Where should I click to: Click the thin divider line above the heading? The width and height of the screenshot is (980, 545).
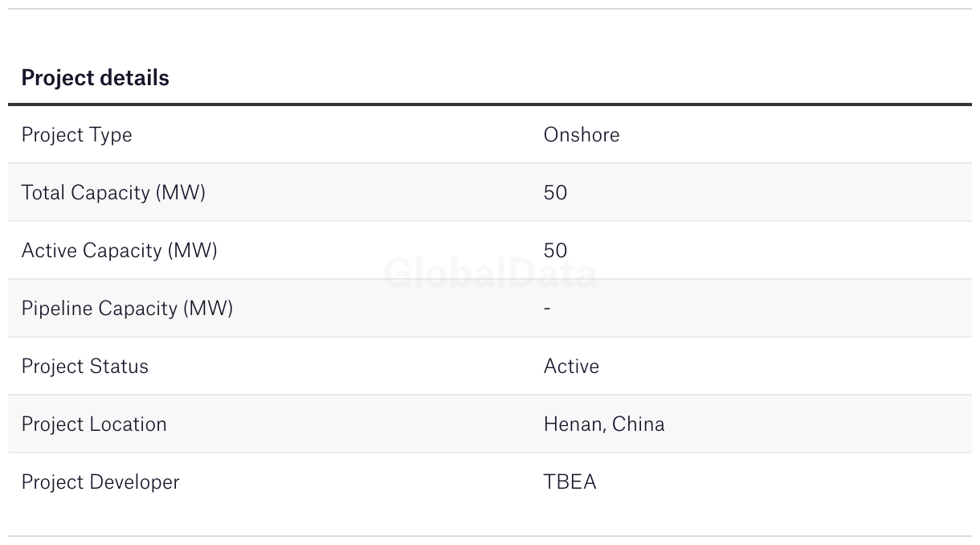[490, 9]
